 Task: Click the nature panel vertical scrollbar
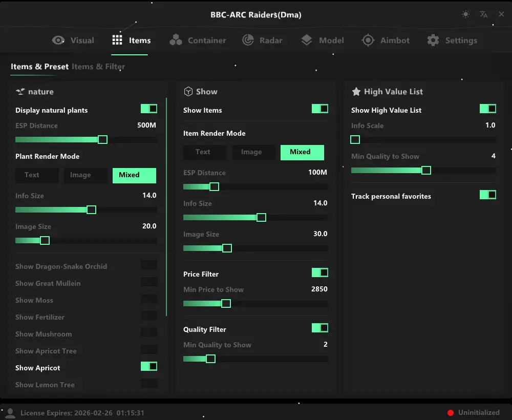(x=166, y=205)
